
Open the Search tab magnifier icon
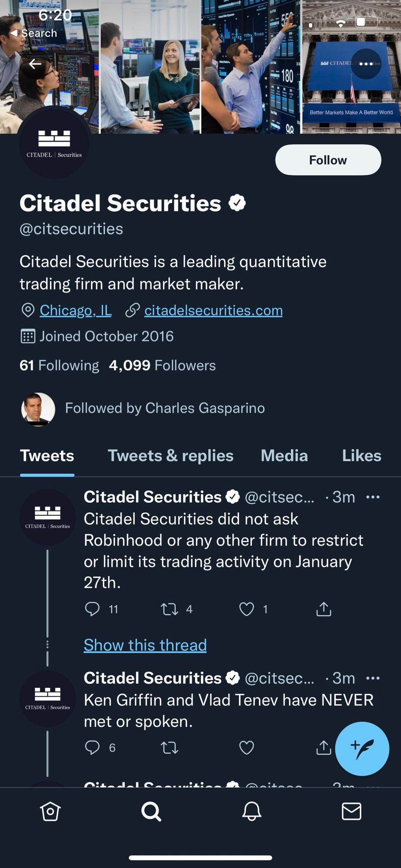coord(151,812)
